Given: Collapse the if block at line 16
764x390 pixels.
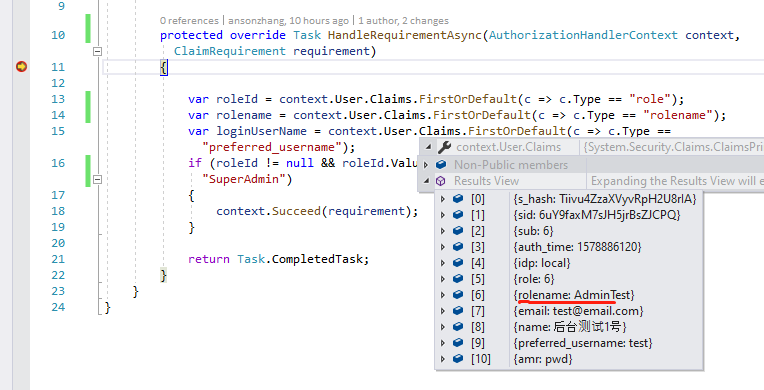Looking at the screenshot, I should pos(97,179).
